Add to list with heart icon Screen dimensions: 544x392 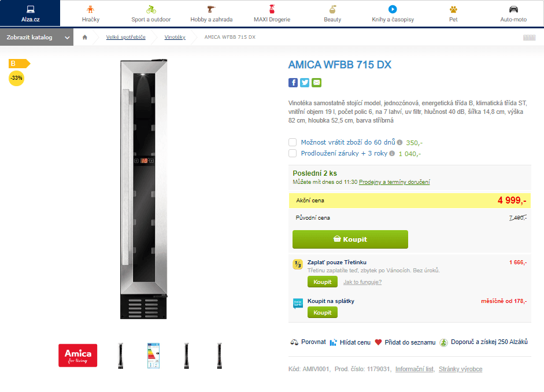point(378,342)
